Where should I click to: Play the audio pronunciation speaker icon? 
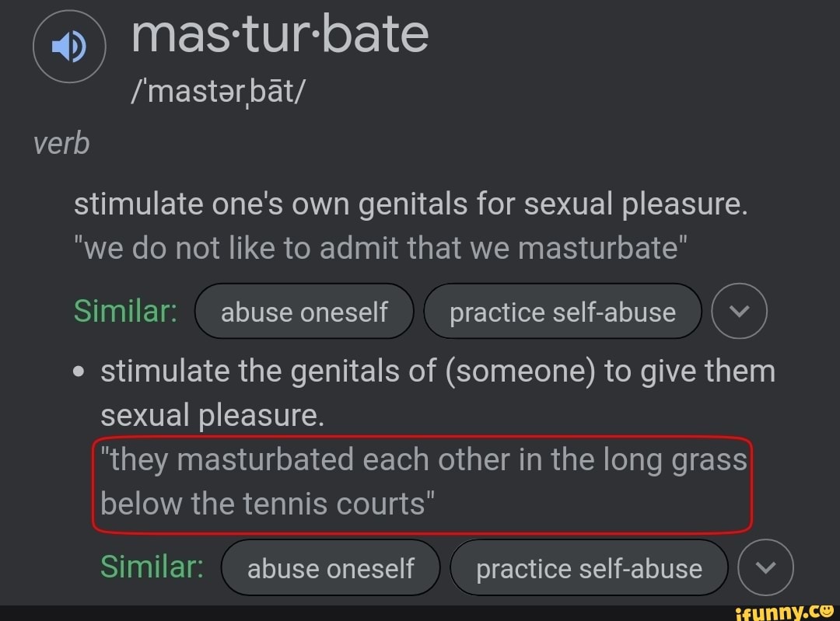click(x=68, y=48)
